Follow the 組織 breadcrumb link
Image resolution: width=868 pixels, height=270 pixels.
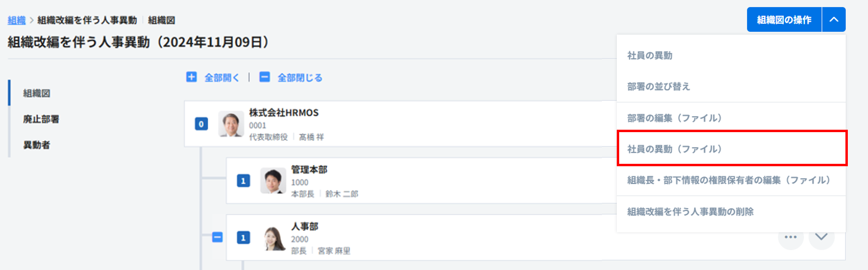pos(16,20)
